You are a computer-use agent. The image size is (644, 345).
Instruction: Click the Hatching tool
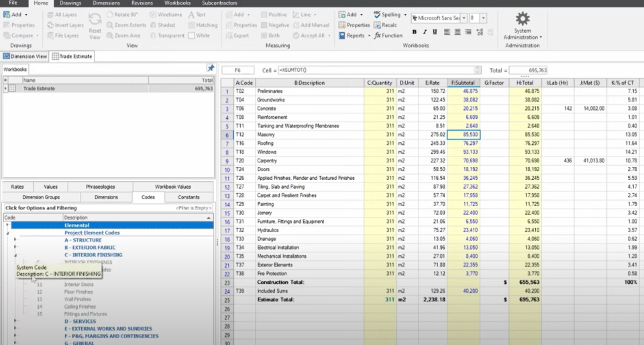coord(203,25)
